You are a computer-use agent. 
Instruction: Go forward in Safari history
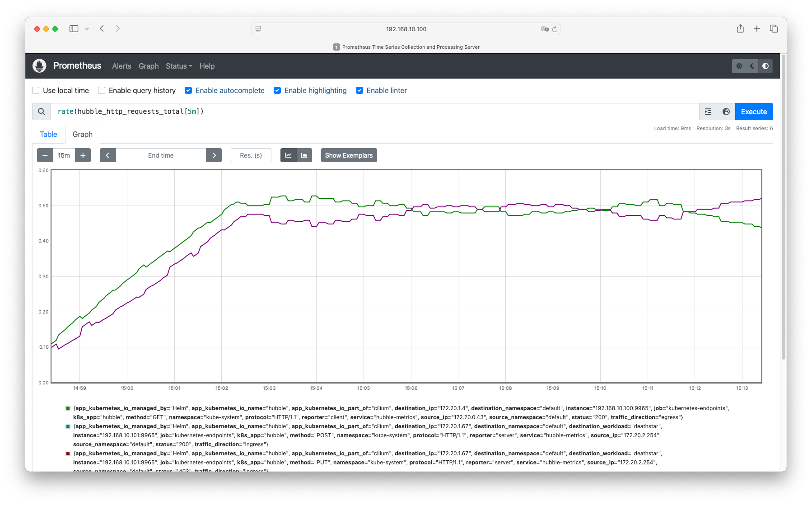coord(118,28)
